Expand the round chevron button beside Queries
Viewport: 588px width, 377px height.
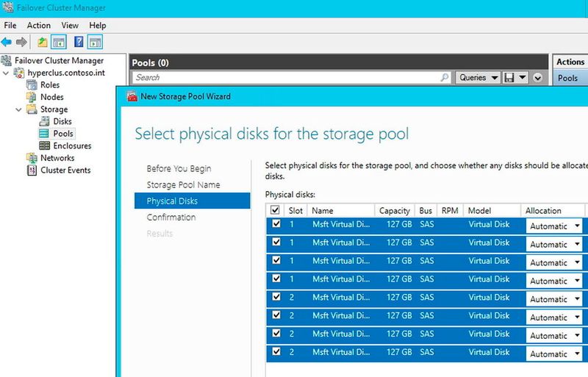(538, 78)
